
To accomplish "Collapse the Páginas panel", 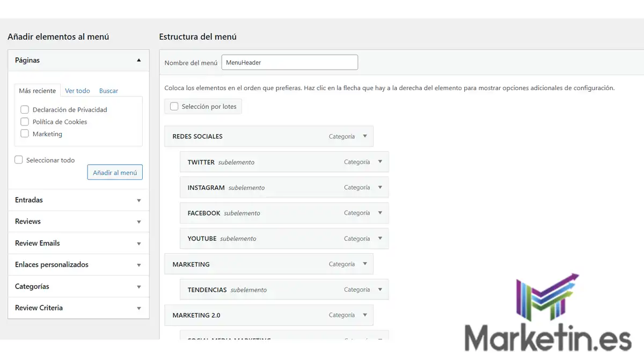I will tap(138, 60).
